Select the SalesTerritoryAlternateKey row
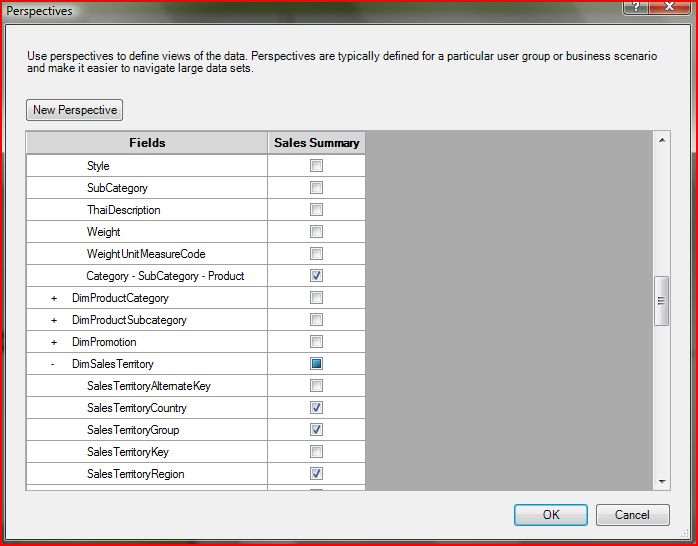The height and width of the screenshot is (546, 698). [147, 385]
